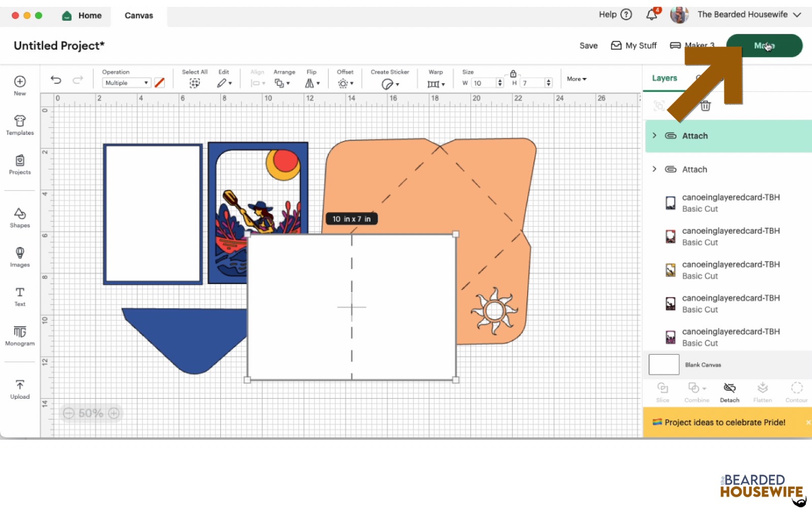Click the operation color swatch
The image size is (812, 516).
pos(159,83)
